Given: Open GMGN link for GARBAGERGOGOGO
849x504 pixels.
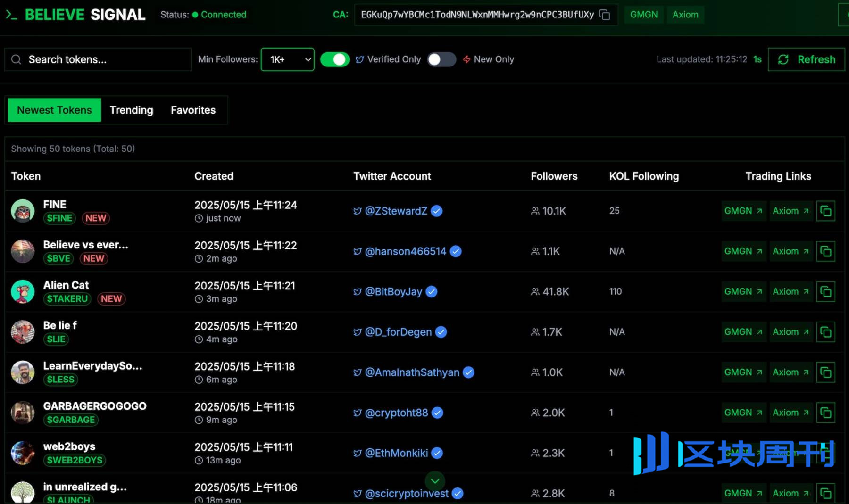Looking at the screenshot, I should pyautogui.click(x=743, y=413).
